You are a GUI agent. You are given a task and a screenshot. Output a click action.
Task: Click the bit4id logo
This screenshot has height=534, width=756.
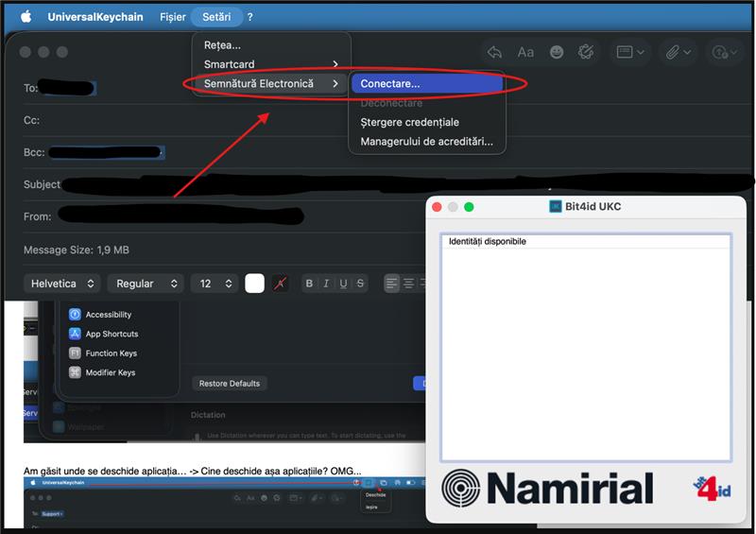[713, 489]
